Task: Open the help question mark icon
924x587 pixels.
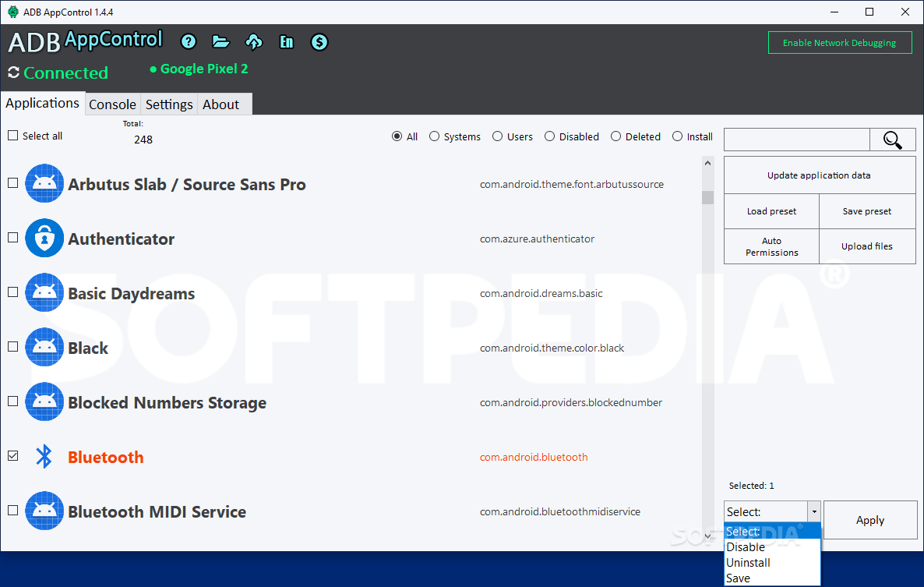Action: pos(189,42)
